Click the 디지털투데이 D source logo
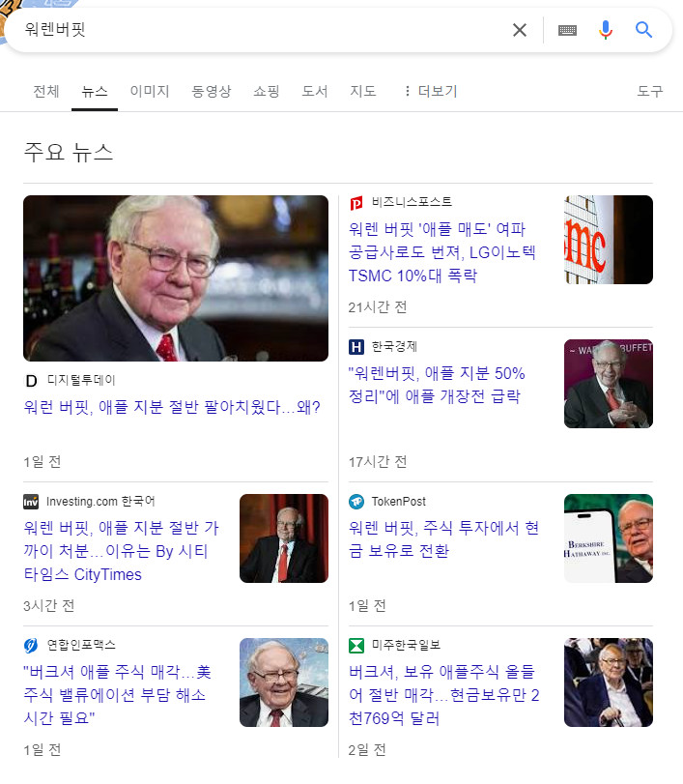The width and height of the screenshot is (683, 784). (31, 381)
